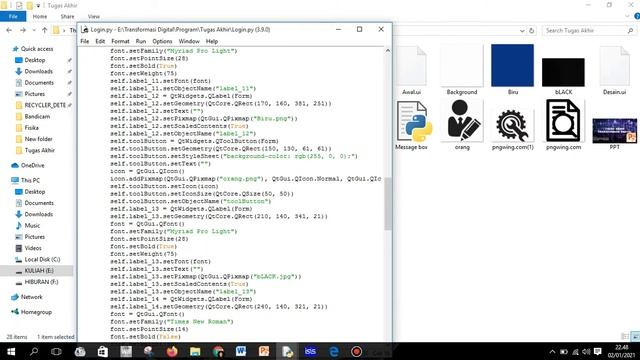Select the Awal.ui file
This screenshot has width=640, height=360.
[411, 71]
